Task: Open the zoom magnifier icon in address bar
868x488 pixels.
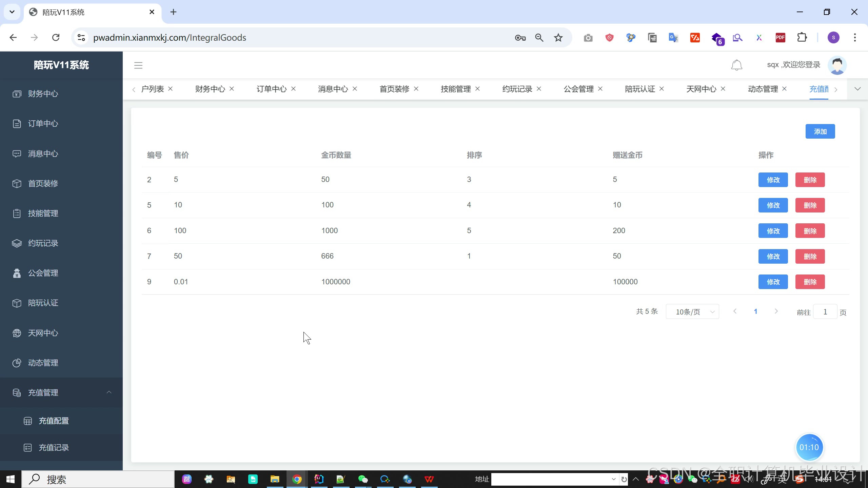Action: (x=539, y=38)
